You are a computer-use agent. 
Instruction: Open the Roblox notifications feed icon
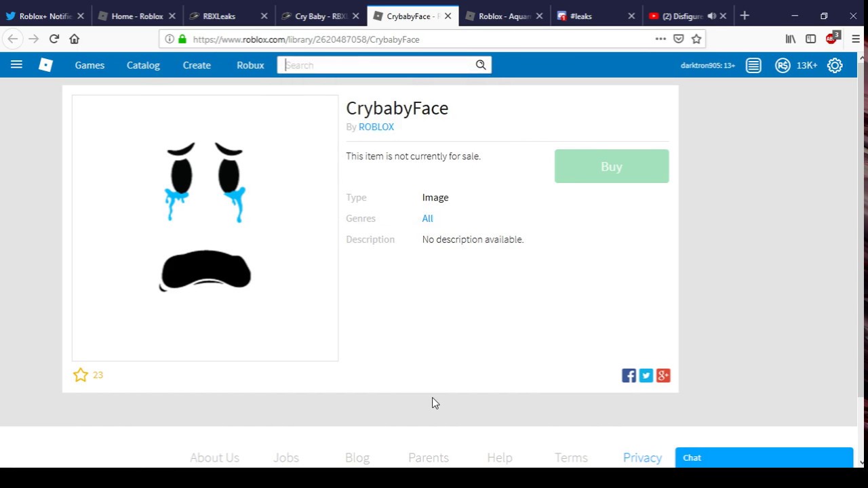point(753,65)
